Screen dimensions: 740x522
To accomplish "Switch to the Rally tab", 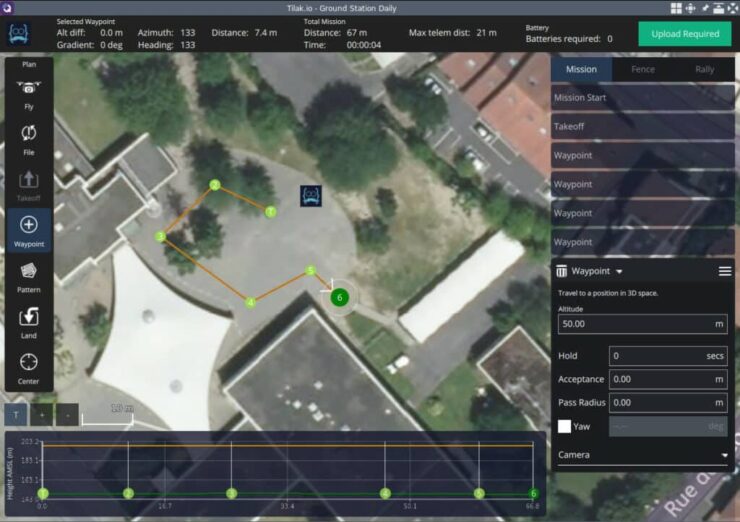I will (x=703, y=69).
